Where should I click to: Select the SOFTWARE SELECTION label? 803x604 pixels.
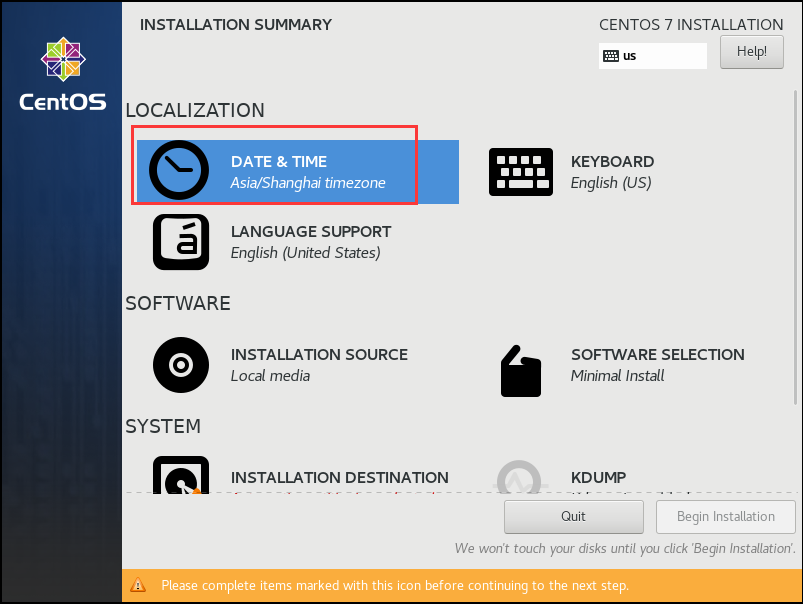(x=658, y=355)
